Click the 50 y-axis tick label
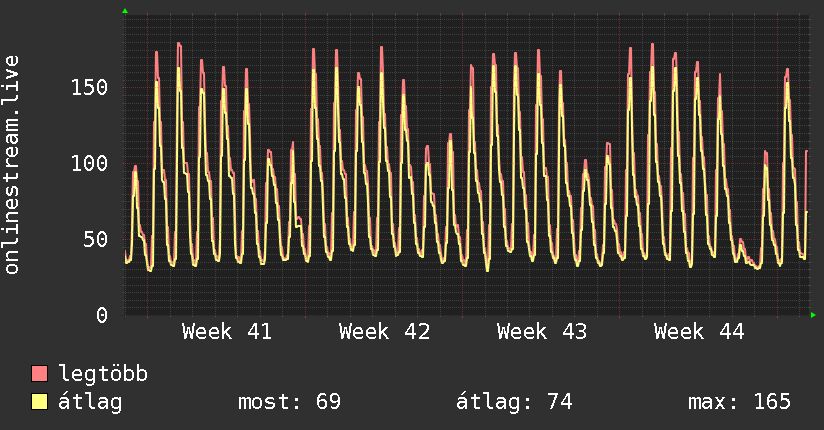This screenshot has width=824, height=430. tap(96, 240)
